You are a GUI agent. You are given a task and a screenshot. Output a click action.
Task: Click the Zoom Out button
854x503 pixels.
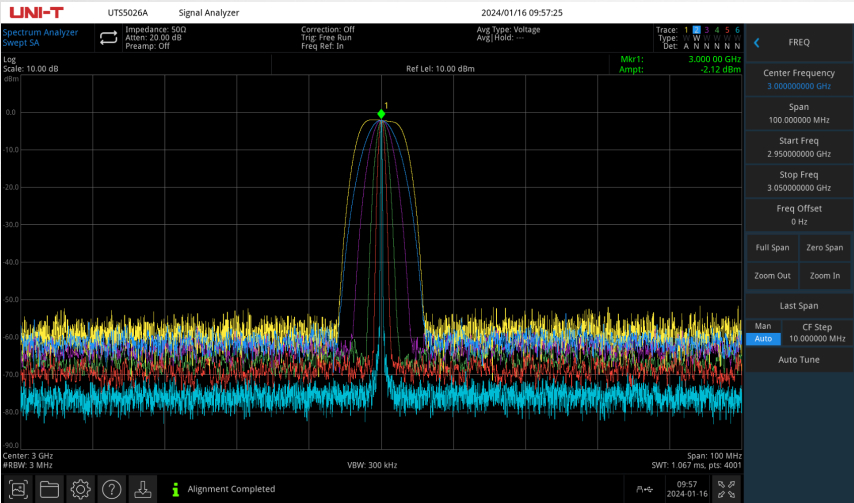(x=772, y=276)
